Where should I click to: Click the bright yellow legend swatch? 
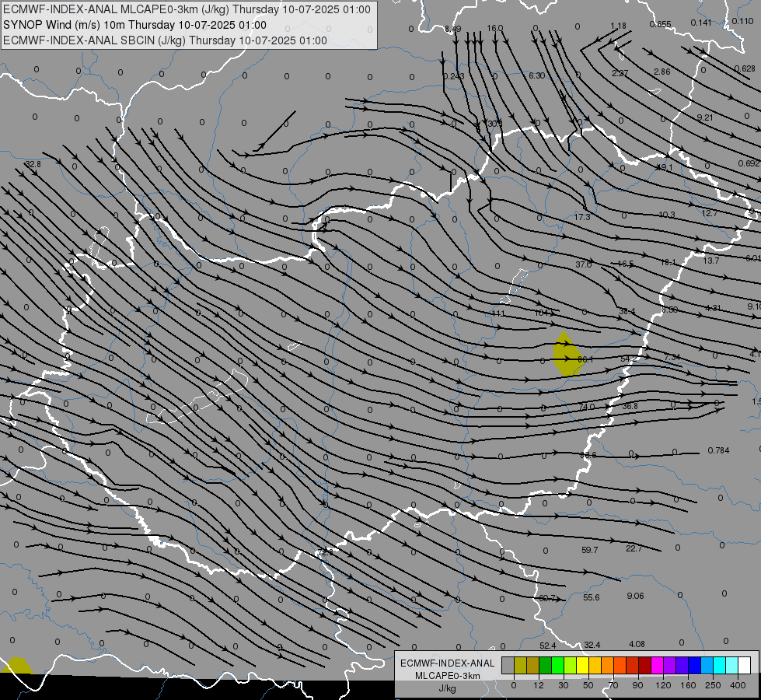(582, 665)
